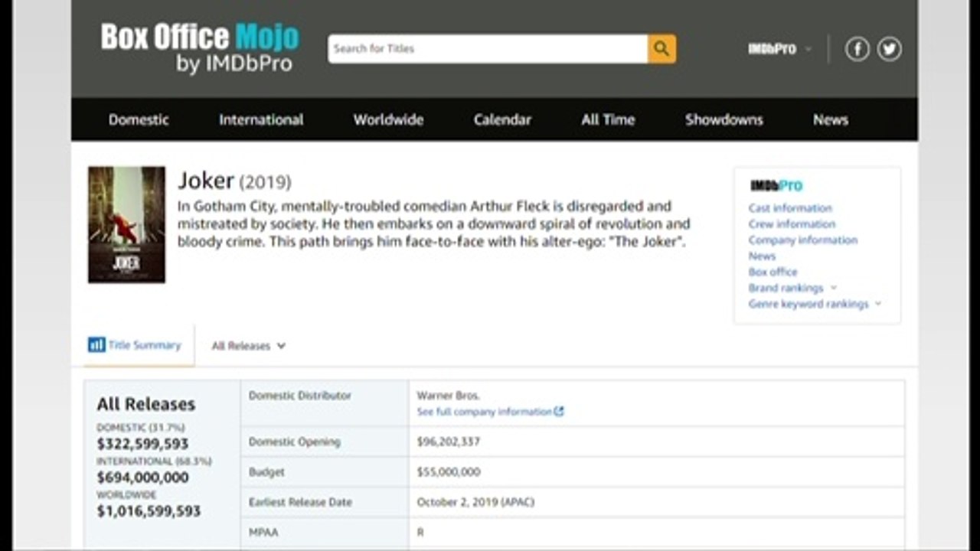Open the News link in IMDbPro box
This screenshot has width=980, height=551.
coord(762,256)
